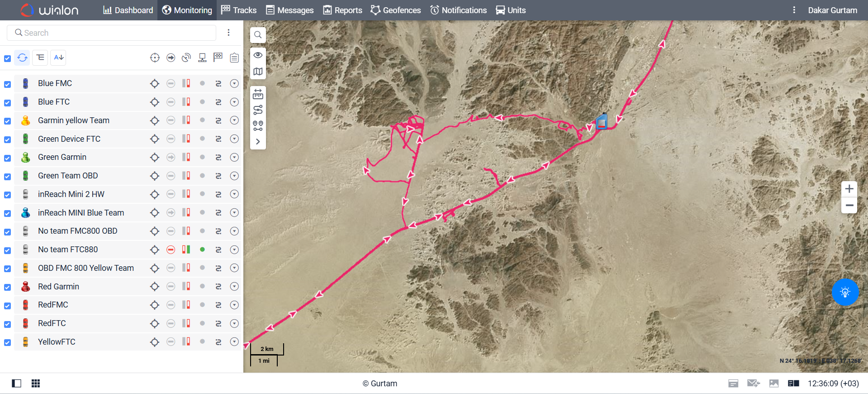Expand the map tools chevron arrow
The width and height of the screenshot is (868, 394).
coord(258,141)
